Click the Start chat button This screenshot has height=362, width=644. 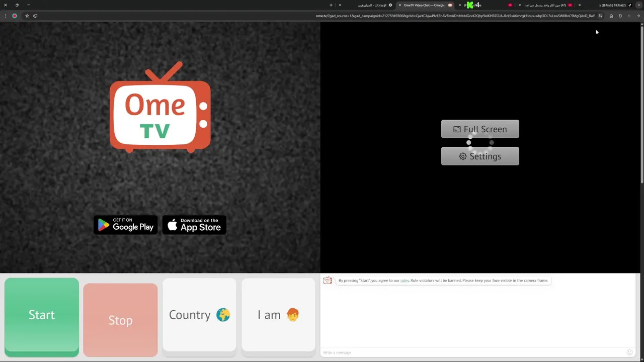pos(42,317)
